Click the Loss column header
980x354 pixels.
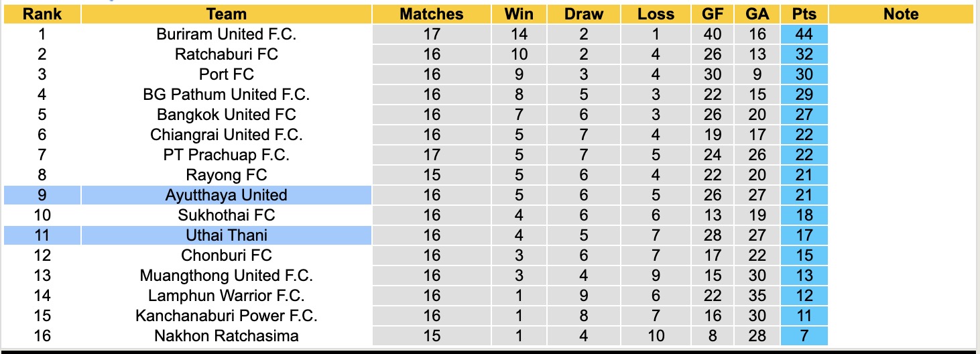pyautogui.click(x=656, y=14)
